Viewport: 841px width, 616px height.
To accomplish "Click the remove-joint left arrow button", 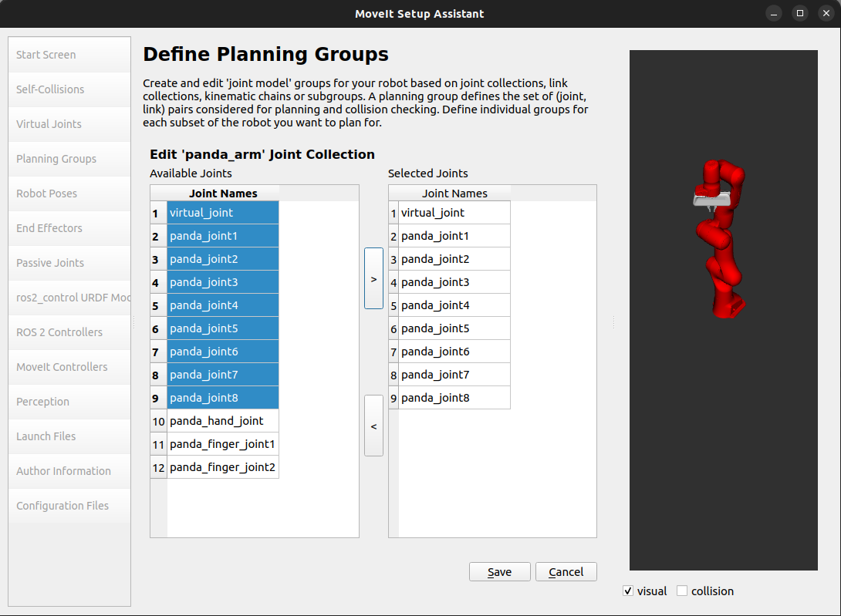I will [x=373, y=426].
